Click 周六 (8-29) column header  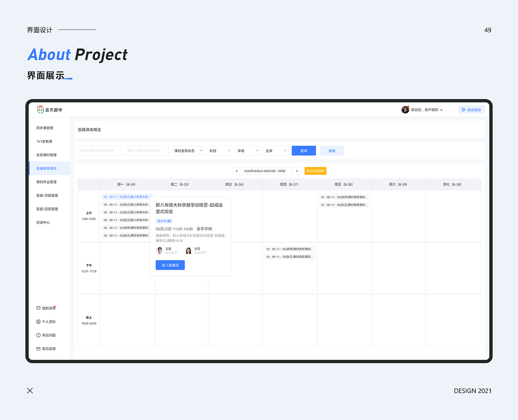click(399, 184)
